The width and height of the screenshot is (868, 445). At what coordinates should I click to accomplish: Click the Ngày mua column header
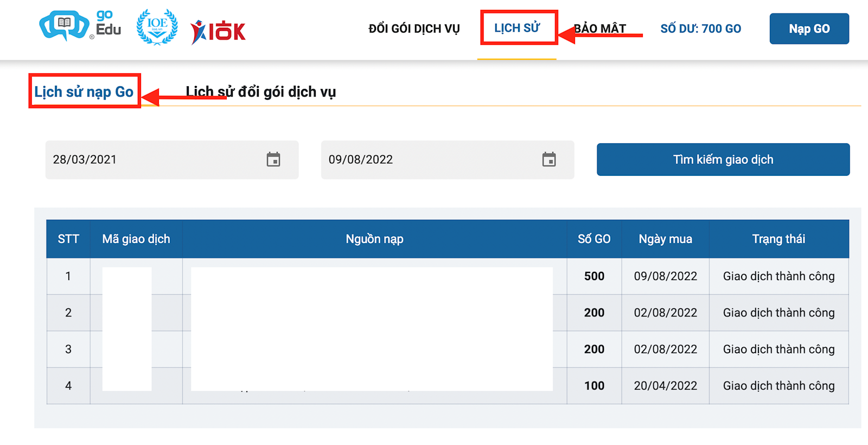coord(665,239)
